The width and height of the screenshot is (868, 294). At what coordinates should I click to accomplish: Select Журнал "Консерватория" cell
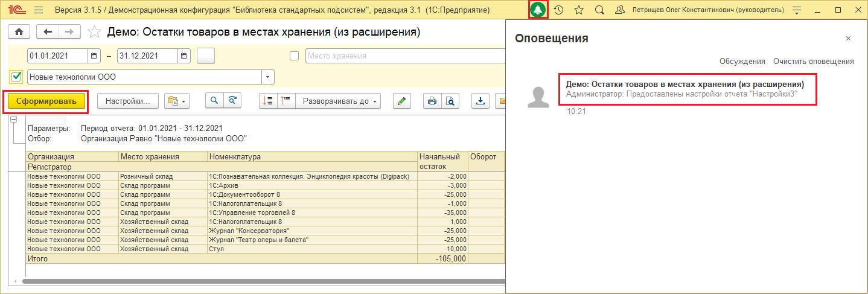[x=312, y=231]
